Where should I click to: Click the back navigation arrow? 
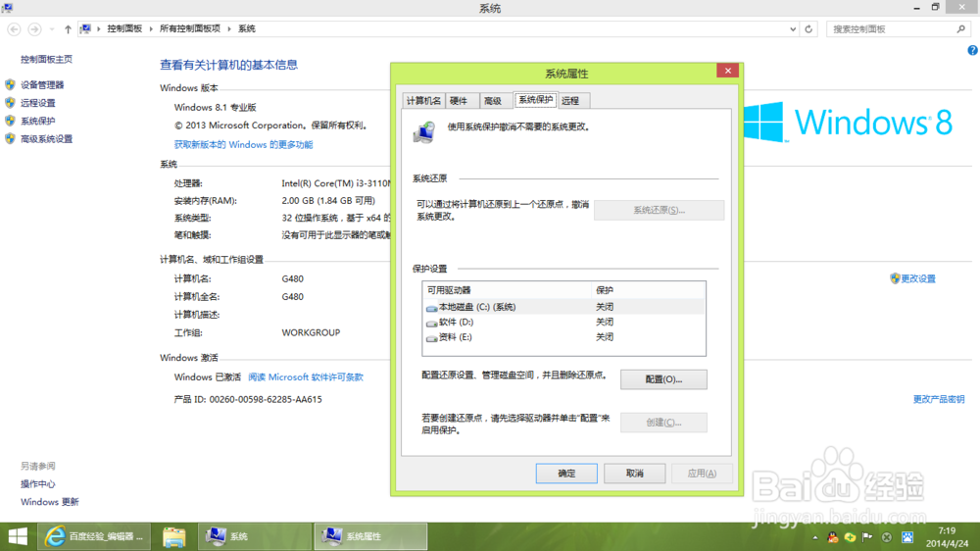14,28
